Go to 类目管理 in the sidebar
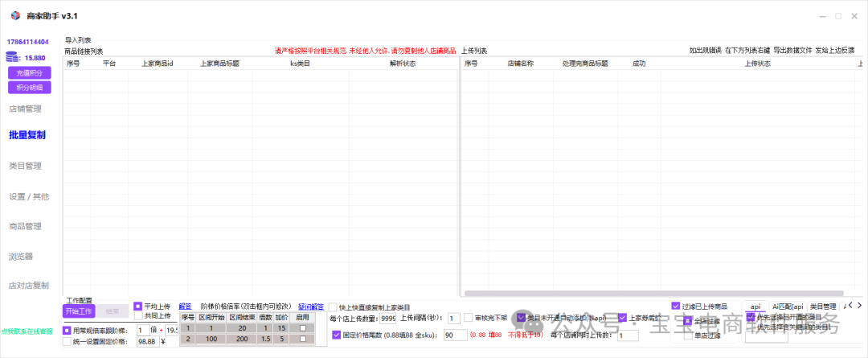 (x=26, y=166)
